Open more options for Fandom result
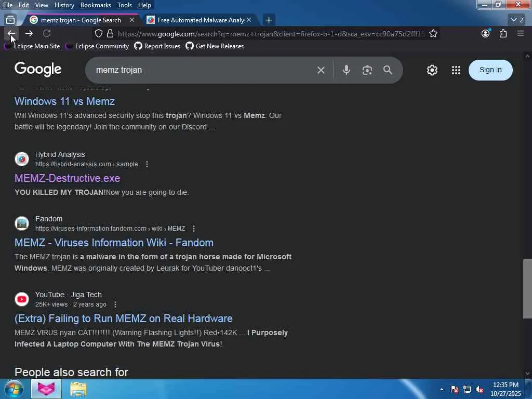This screenshot has width=532, height=399. click(x=194, y=229)
